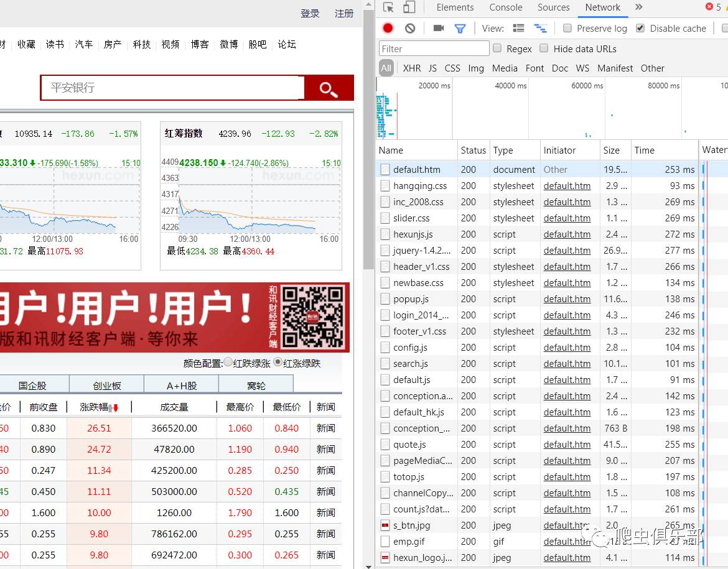Enable the Preserve log checkbox
Image resolution: width=728 pixels, height=569 pixels.
[567, 28]
